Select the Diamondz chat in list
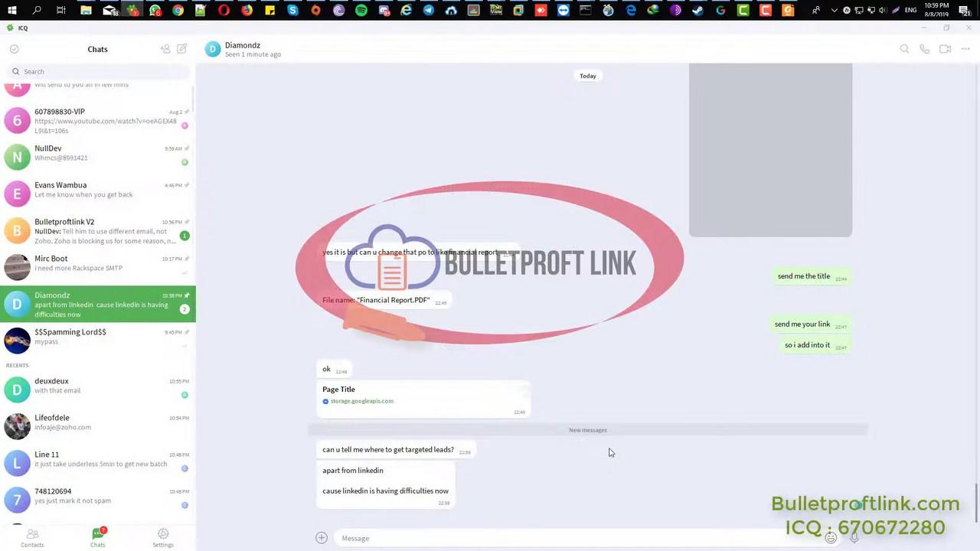The width and height of the screenshot is (980, 551). tap(98, 304)
